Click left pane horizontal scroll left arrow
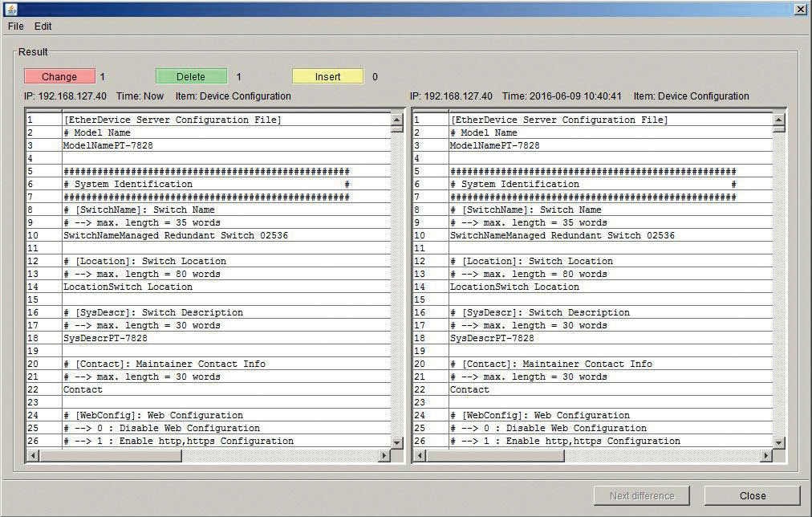This screenshot has width=812, height=517. [32, 456]
